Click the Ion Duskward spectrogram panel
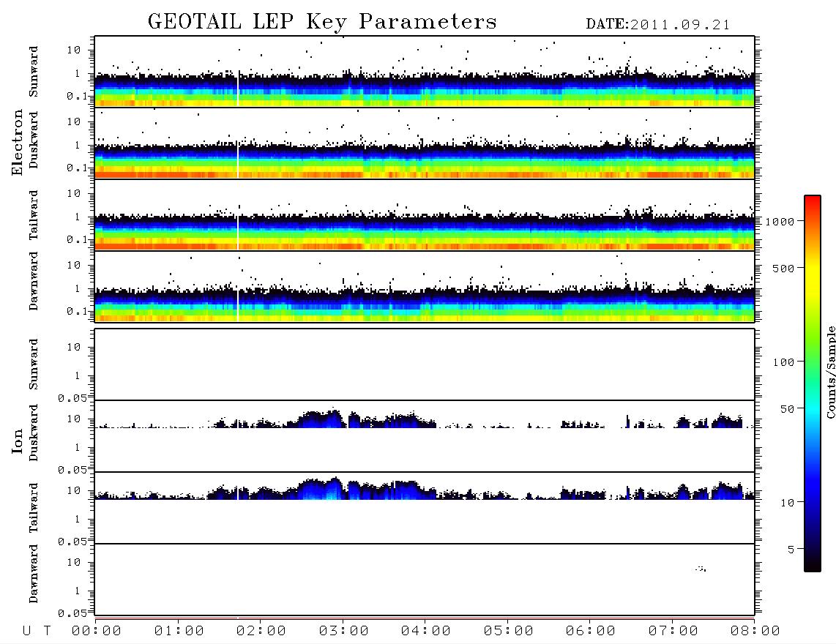Screen dimensions: 836x644 point(425,436)
